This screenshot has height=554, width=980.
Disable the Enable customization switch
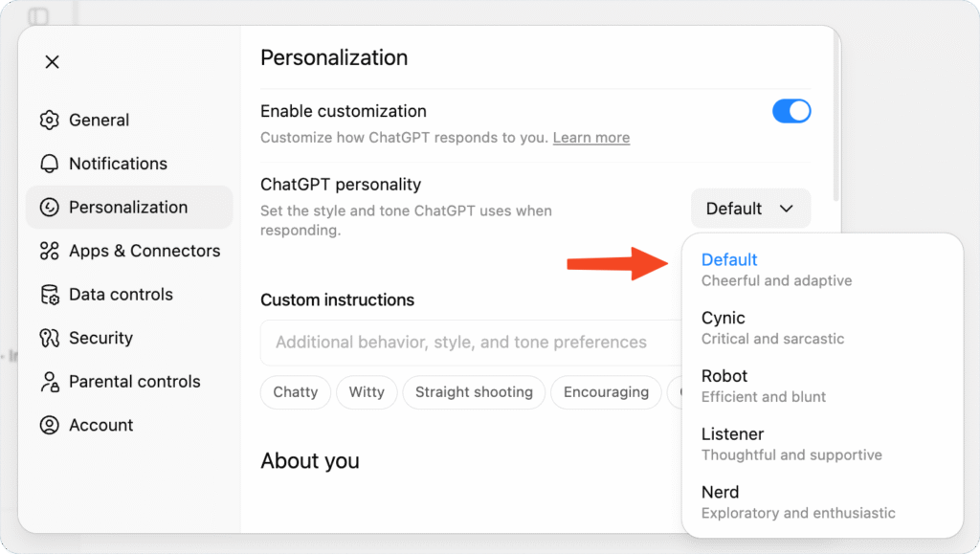click(x=791, y=111)
